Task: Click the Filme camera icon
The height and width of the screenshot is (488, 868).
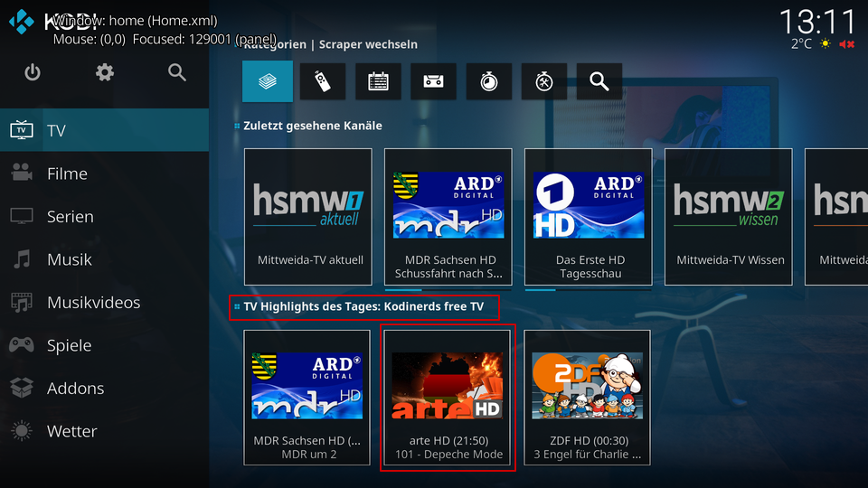Action: pos(22,174)
